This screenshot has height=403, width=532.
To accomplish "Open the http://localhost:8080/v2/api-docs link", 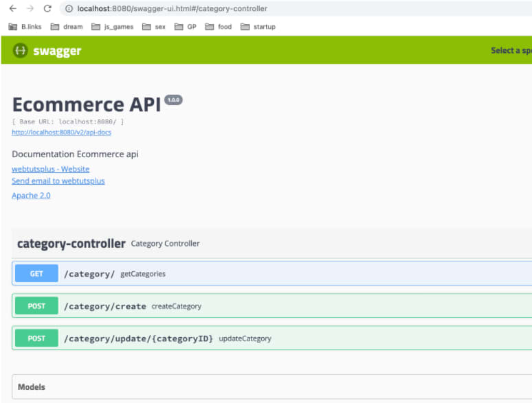I will point(61,133).
